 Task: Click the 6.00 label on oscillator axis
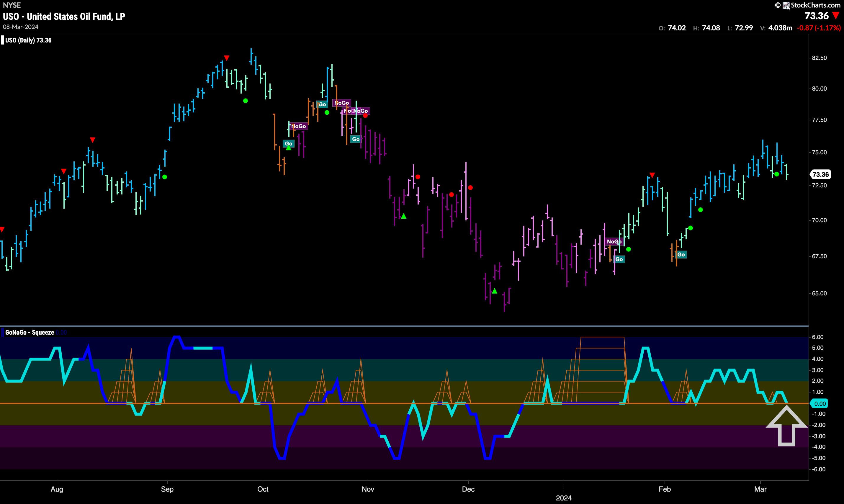(818, 337)
